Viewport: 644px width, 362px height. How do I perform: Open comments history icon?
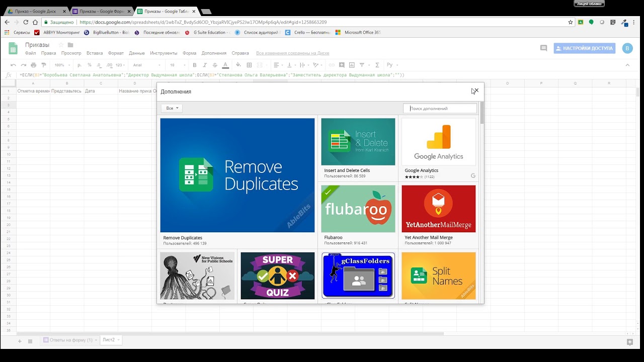coord(543,48)
